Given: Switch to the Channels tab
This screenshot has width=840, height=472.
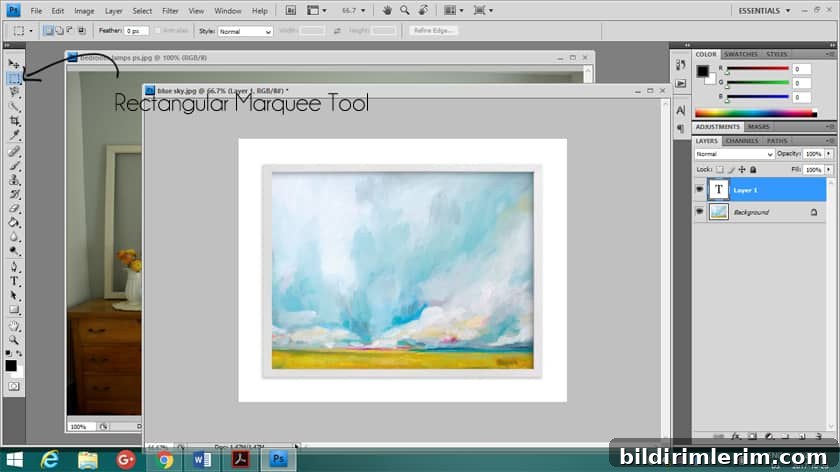Looking at the screenshot, I should (742, 141).
